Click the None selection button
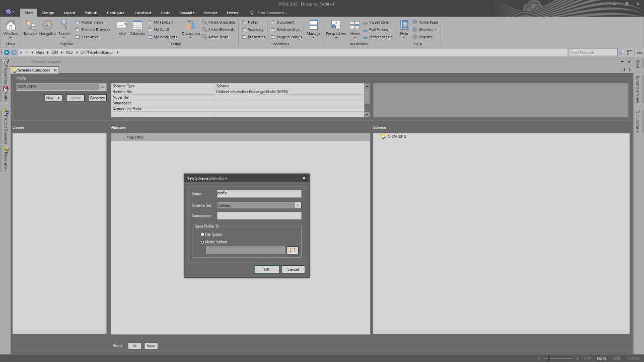 click(x=151, y=346)
